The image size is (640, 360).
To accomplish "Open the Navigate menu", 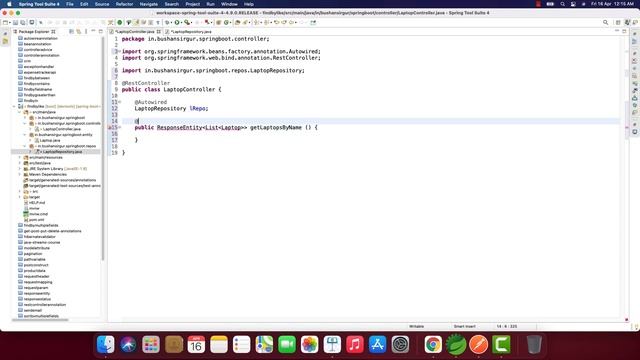I will [x=149, y=4].
